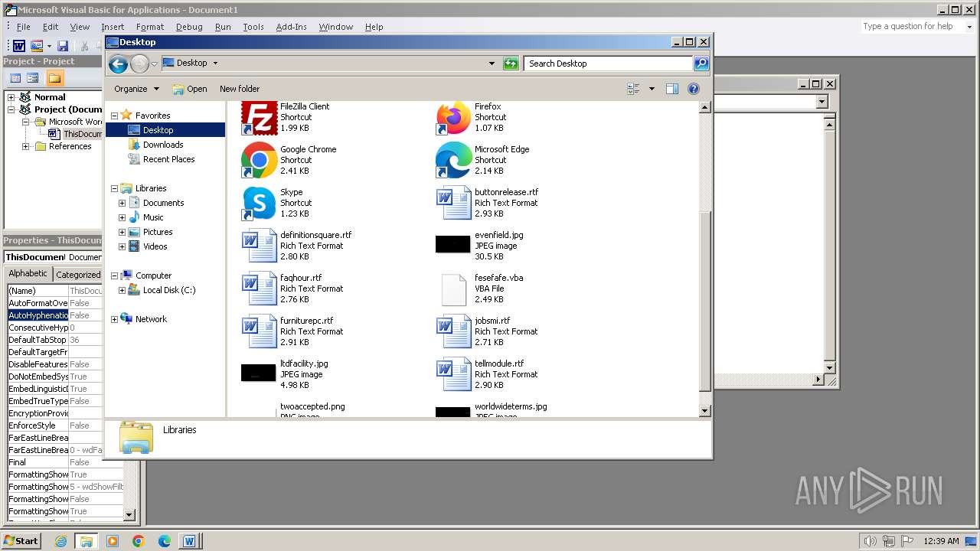
Task: Expand the Network node
Action: (115, 319)
